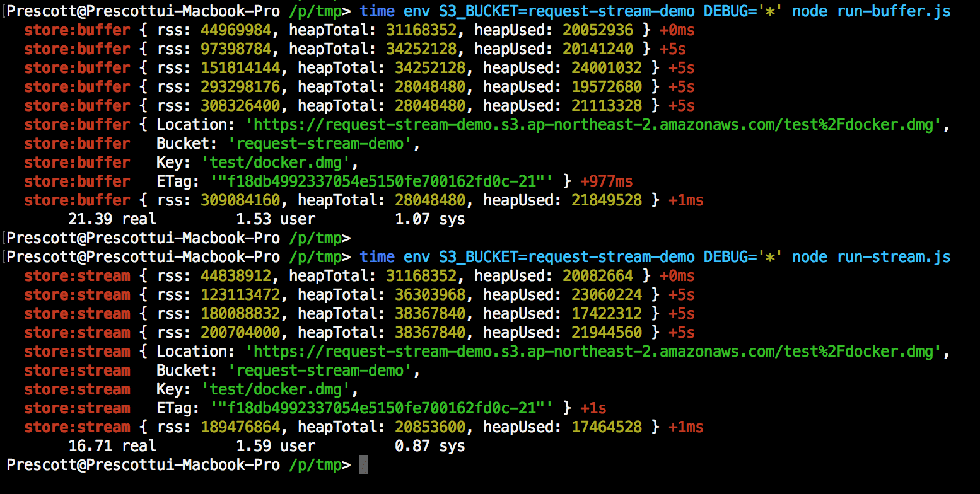Select rss value 180088832
980x494 pixels.
tap(240, 314)
